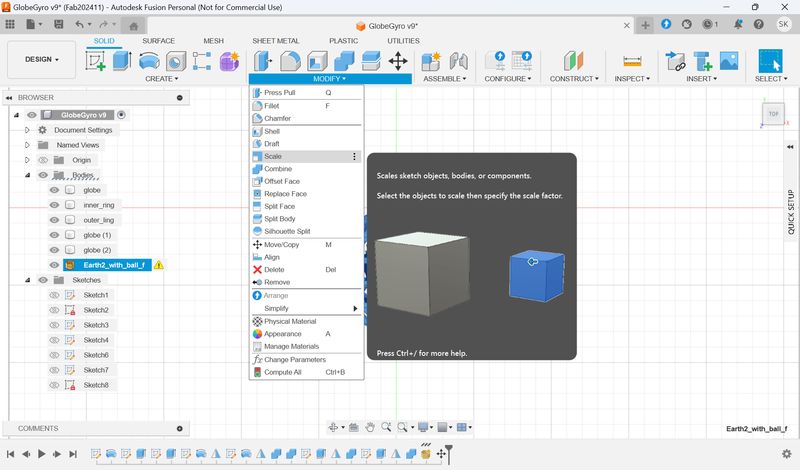Show Sketch4 using its eye icon
This screenshot has height=470, width=800.
click(x=54, y=340)
